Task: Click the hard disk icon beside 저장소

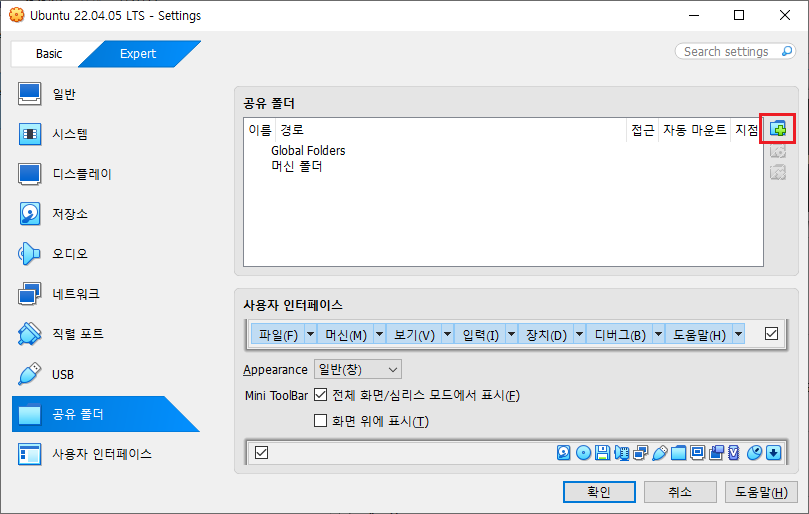Action: coord(29,214)
